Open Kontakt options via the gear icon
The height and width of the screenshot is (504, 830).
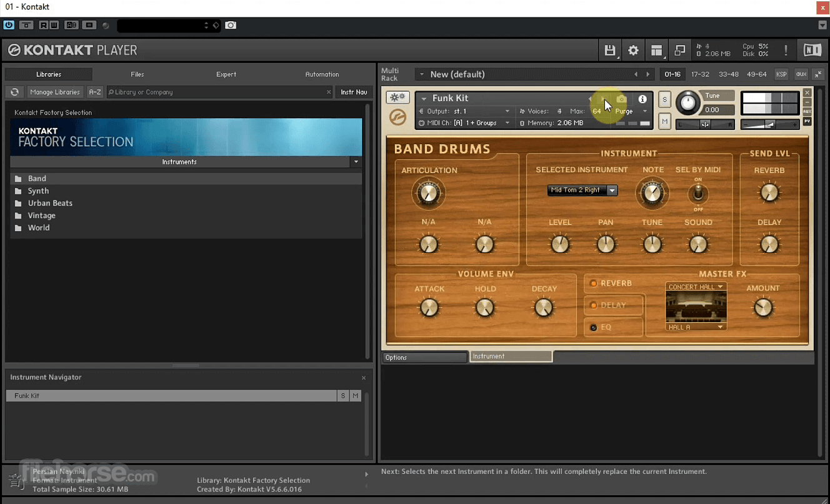(x=633, y=51)
